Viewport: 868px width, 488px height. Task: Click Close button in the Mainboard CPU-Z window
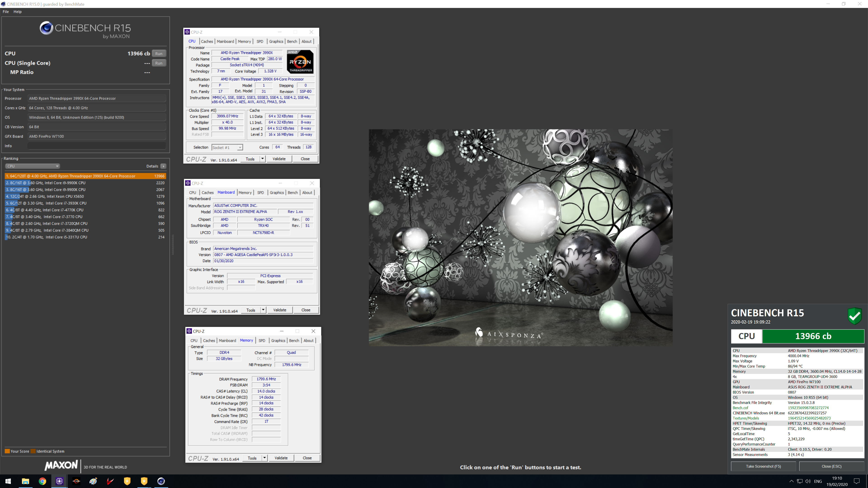pos(306,310)
